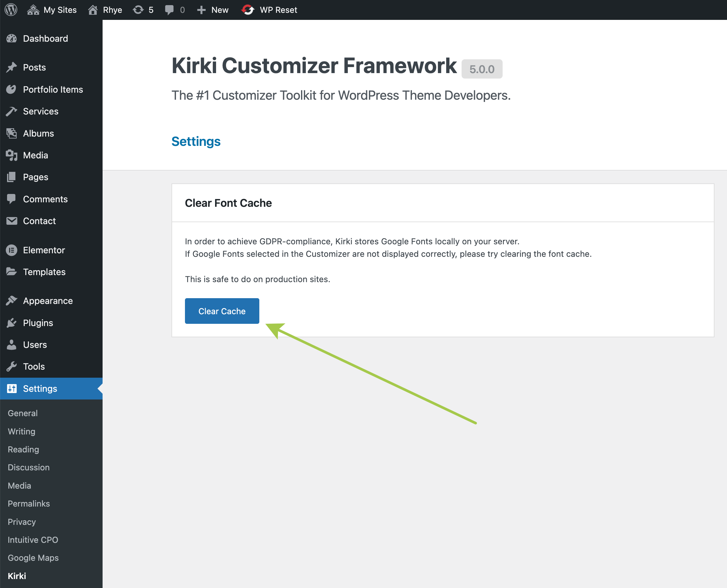Open the New content plus menu

[213, 10]
